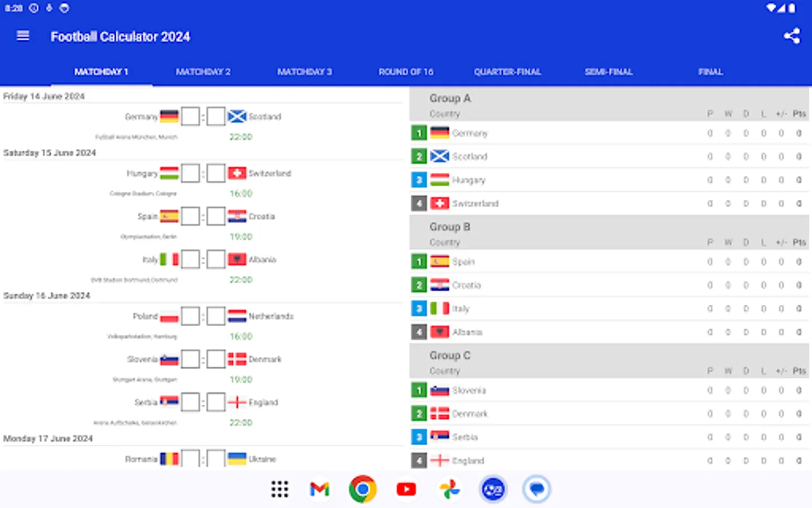Open YouTube from the taskbar
812x508 pixels.
pyautogui.click(x=406, y=489)
